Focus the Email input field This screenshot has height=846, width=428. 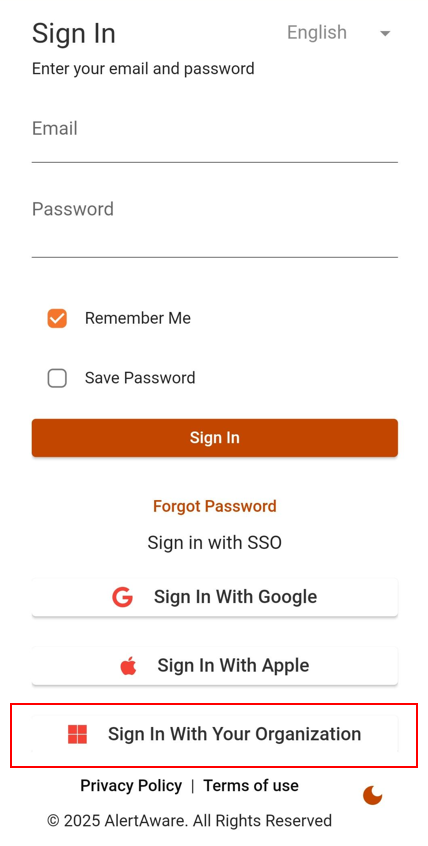[x=215, y=136]
